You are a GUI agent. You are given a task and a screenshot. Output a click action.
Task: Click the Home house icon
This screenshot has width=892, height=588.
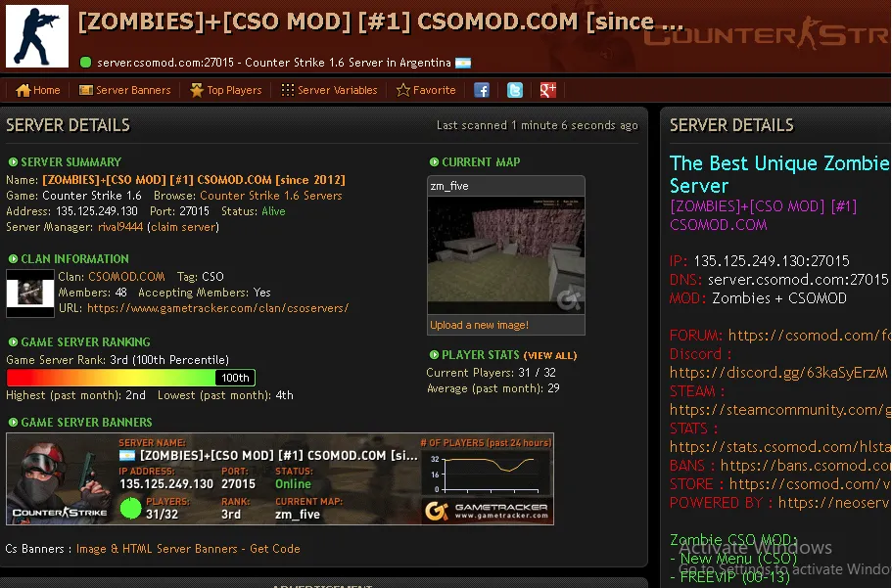tap(23, 90)
